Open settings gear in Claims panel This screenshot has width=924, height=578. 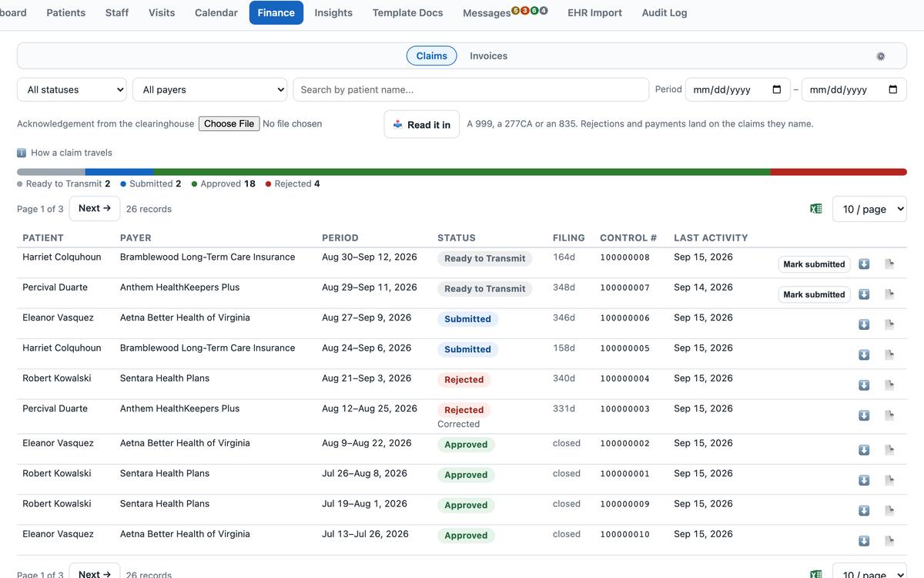coord(881,56)
